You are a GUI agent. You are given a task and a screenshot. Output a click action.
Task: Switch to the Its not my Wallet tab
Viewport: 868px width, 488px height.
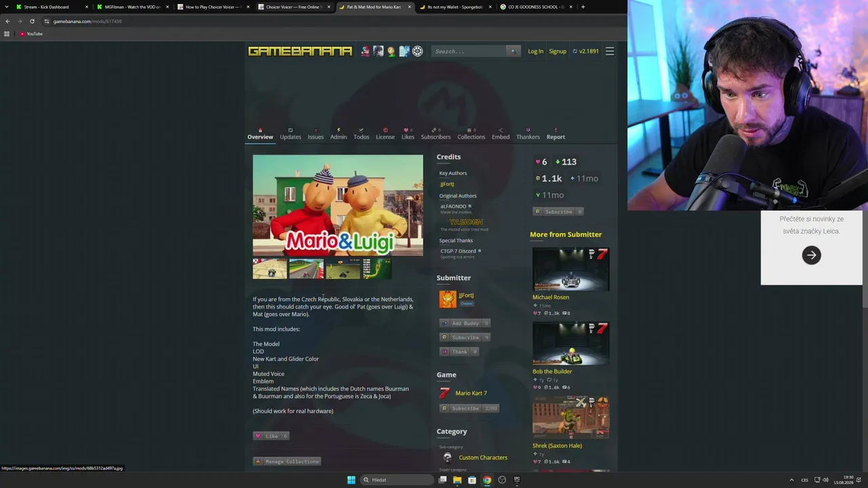pos(456,7)
